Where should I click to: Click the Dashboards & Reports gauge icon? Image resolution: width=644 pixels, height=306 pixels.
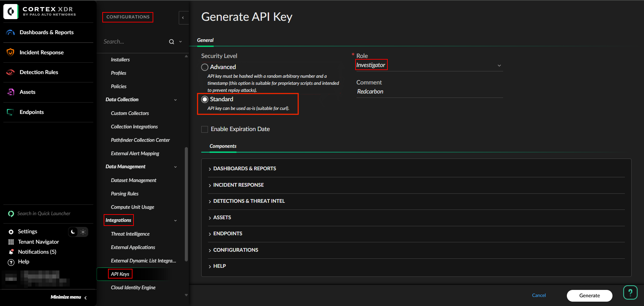[11, 33]
